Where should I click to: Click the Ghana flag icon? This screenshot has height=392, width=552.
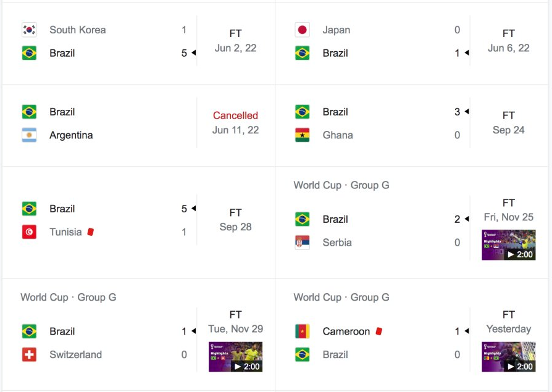coord(302,135)
